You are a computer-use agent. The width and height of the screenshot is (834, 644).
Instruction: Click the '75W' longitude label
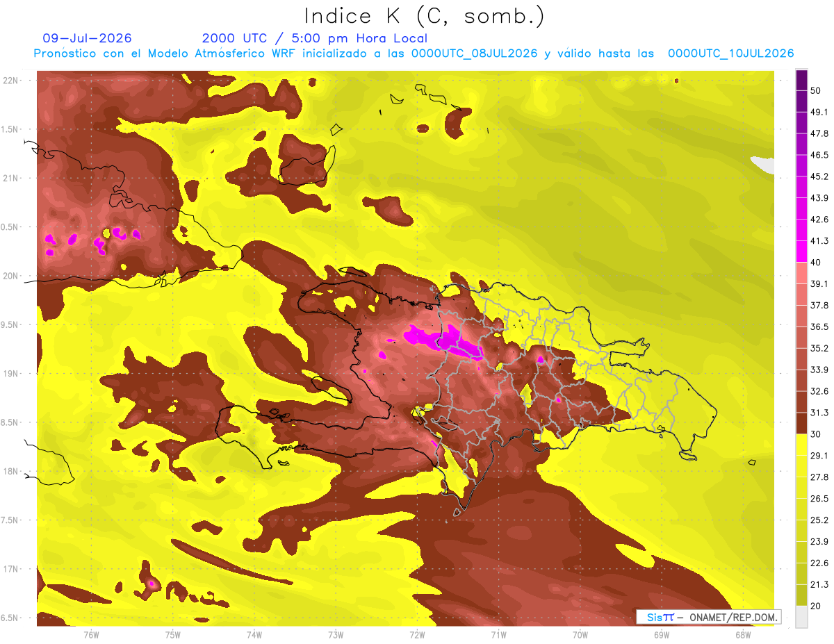173,635
